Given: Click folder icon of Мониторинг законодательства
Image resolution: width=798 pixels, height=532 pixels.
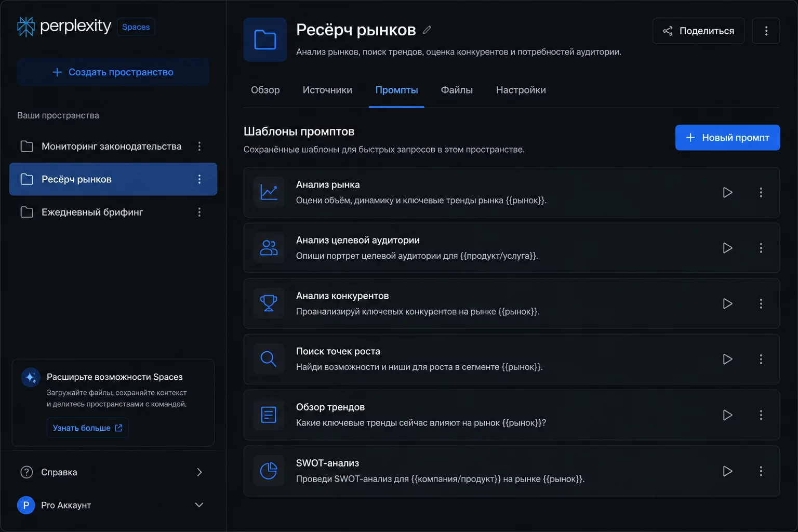Looking at the screenshot, I should pos(26,147).
